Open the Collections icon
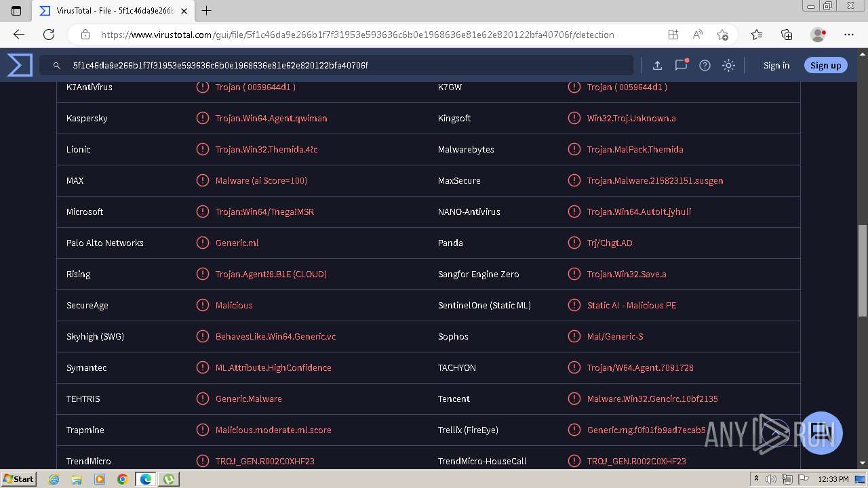Image resolution: width=868 pixels, height=488 pixels. (x=787, y=35)
